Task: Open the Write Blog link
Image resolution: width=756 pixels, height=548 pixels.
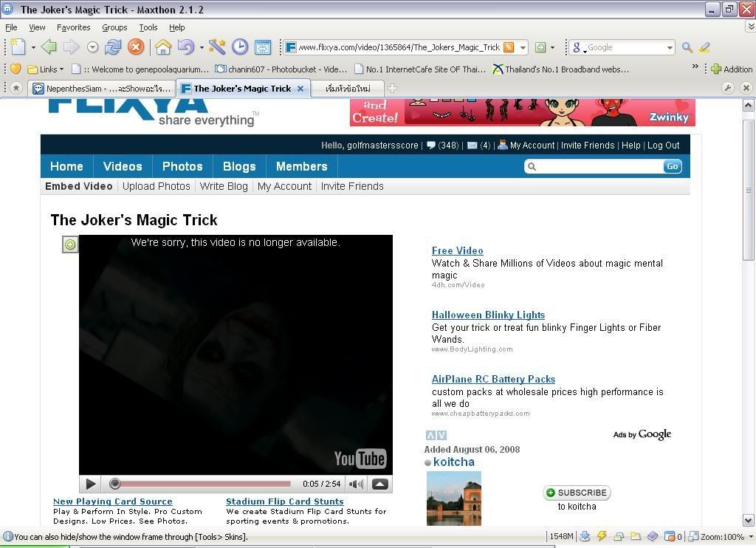Action: (x=224, y=186)
